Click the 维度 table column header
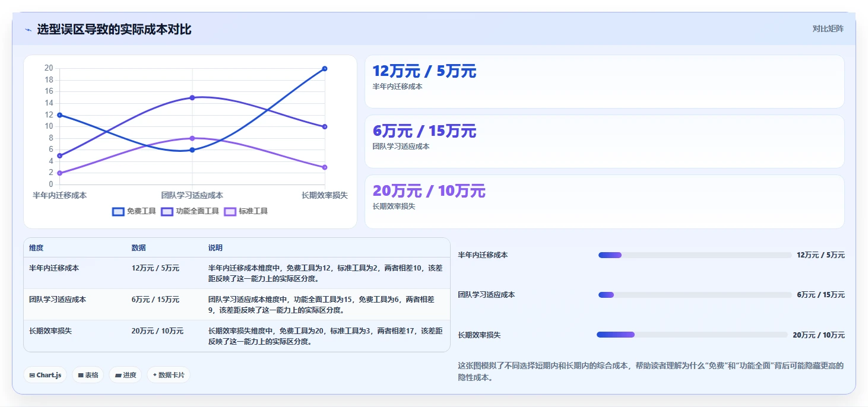The image size is (868, 407). [36, 248]
